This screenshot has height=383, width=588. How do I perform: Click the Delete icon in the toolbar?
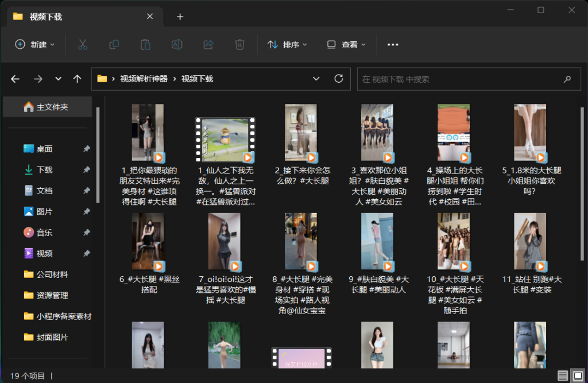(240, 44)
